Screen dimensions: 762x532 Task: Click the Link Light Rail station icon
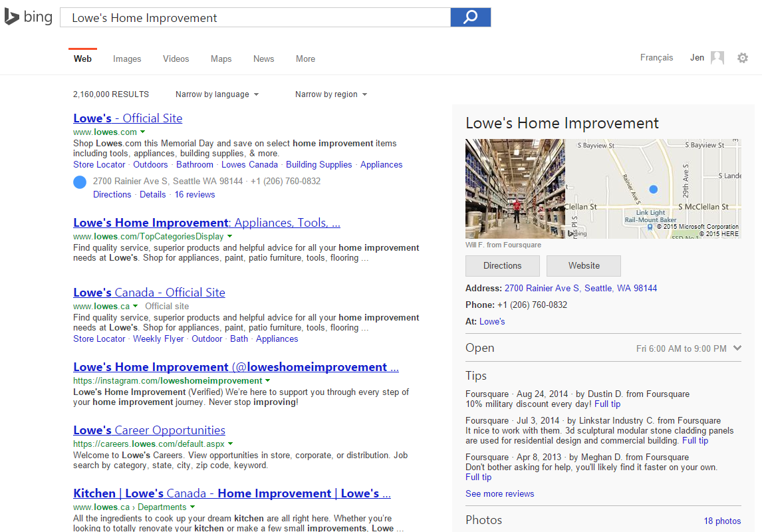(650, 227)
